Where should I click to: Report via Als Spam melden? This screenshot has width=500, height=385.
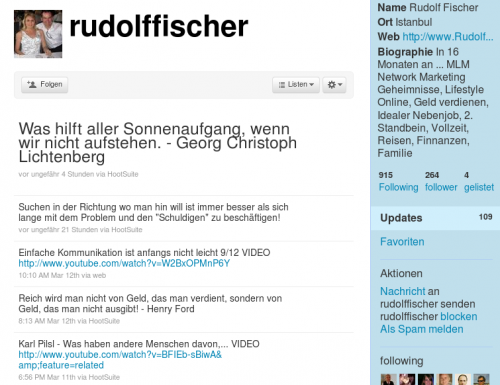point(422,329)
